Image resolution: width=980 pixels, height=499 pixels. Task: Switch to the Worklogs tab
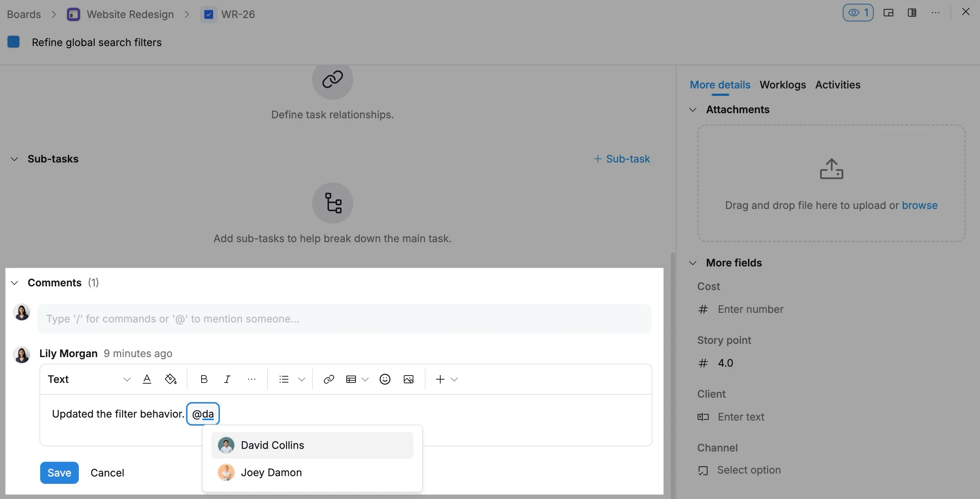[783, 85]
